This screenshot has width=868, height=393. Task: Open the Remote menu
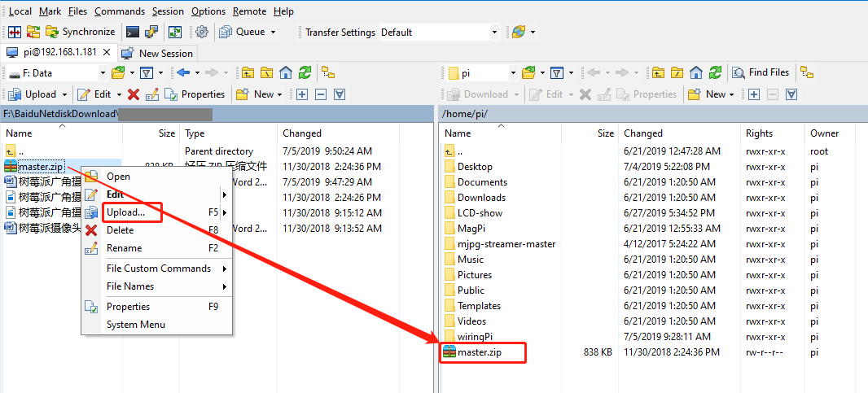pyautogui.click(x=250, y=11)
